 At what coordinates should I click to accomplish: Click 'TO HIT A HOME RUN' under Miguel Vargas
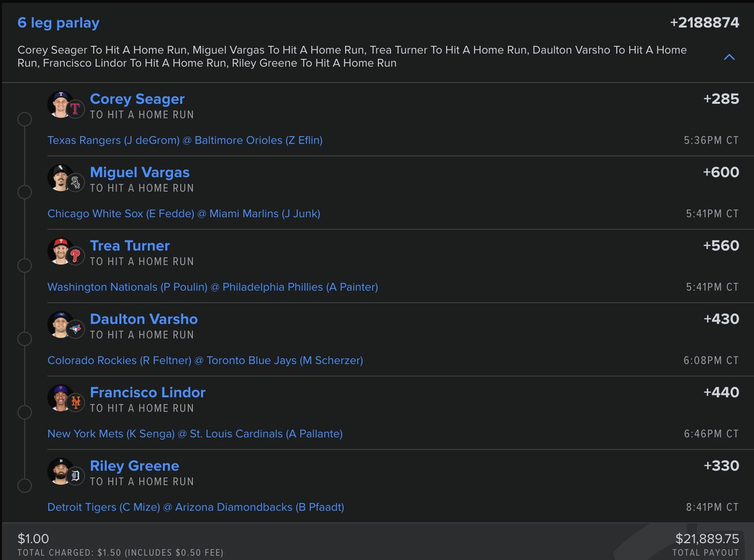(142, 188)
